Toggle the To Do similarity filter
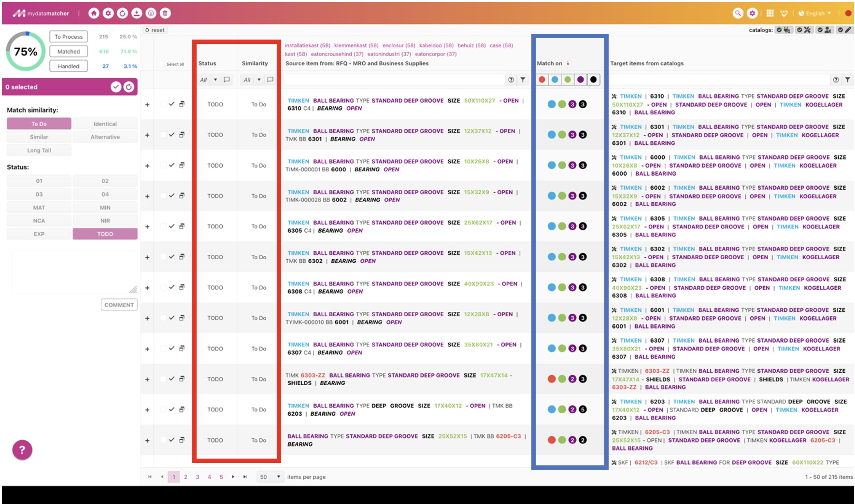 [39, 124]
